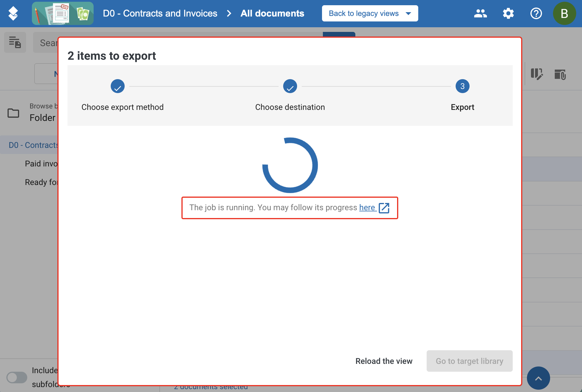Image resolution: width=582 pixels, height=392 pixels.
Task: Click Reload the view button
Action: (x=384, y=361)
